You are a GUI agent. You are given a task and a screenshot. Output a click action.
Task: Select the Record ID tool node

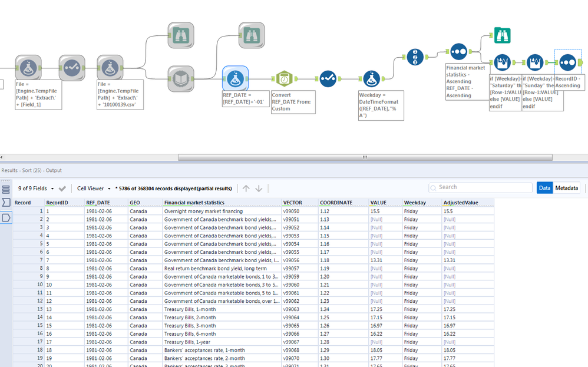(415, 57)
